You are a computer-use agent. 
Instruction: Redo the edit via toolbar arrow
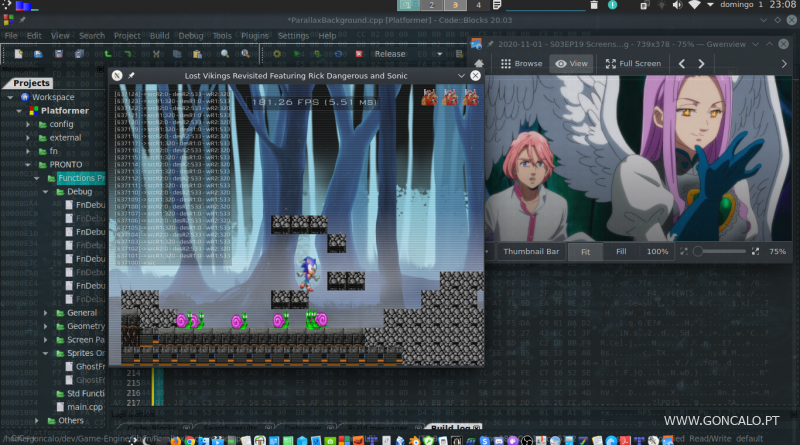pyautogui.click(x=128, y=54)
